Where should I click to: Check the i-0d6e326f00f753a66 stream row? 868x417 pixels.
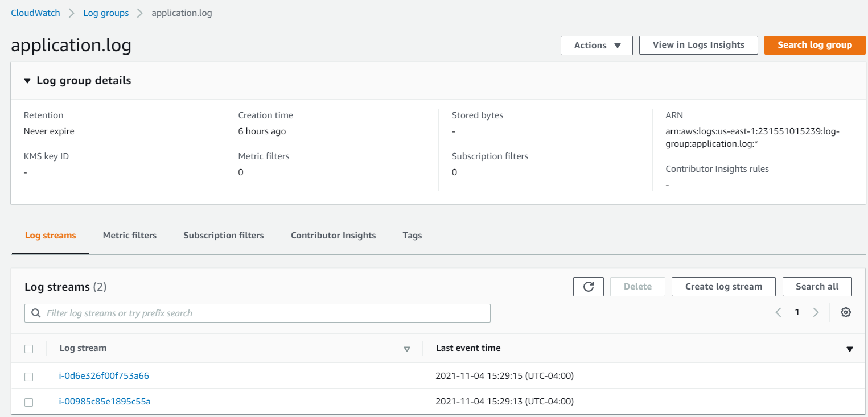pyautogui.click(x=29, y=376)
